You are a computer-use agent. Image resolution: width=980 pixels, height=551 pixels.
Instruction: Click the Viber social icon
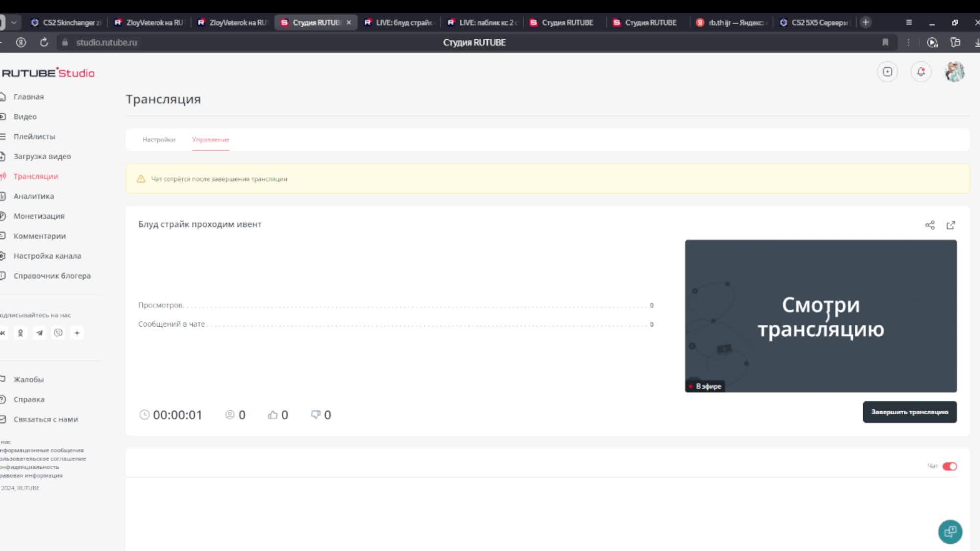(58, 333)
